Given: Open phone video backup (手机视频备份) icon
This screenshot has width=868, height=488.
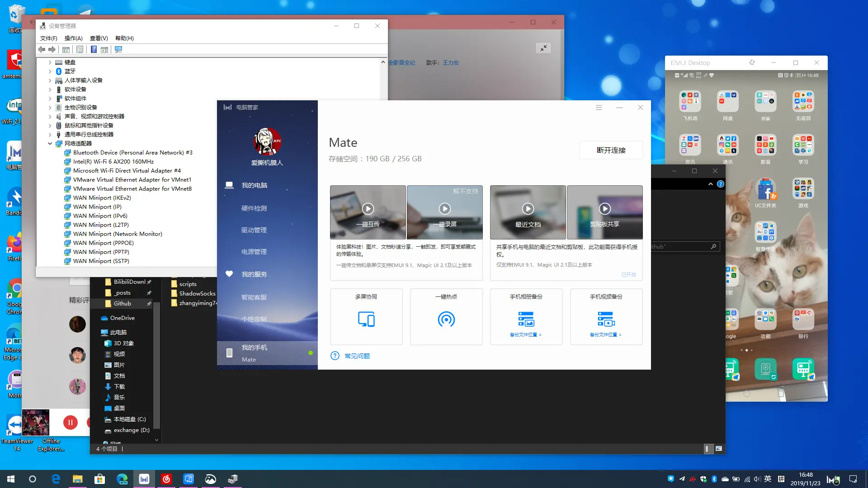Looking at the screenshot, I should 606,319.
